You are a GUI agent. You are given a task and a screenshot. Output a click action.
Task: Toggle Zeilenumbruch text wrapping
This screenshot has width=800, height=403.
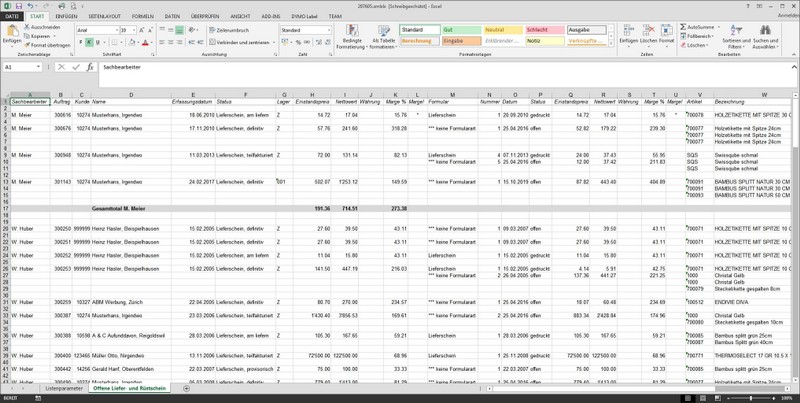pos(230,31)
